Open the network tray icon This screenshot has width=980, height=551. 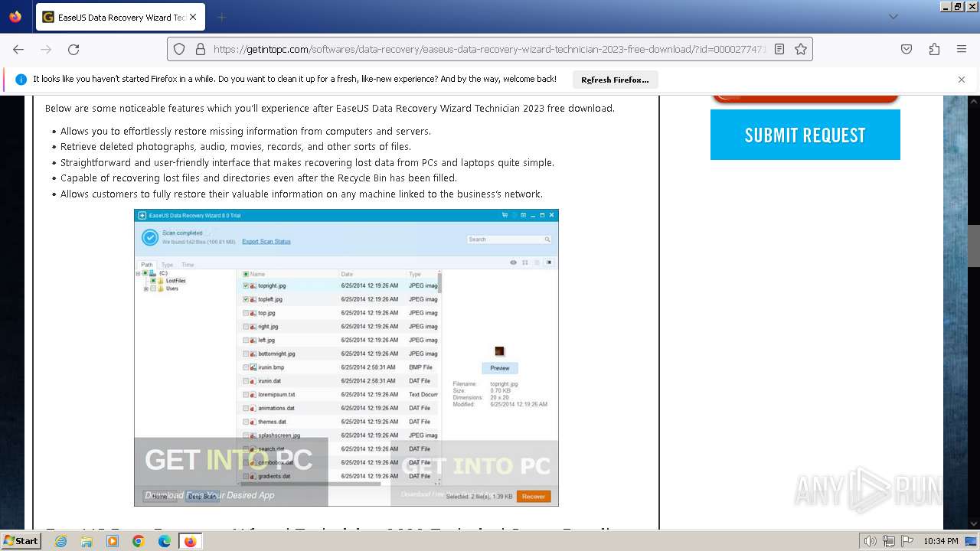[889, 541]
